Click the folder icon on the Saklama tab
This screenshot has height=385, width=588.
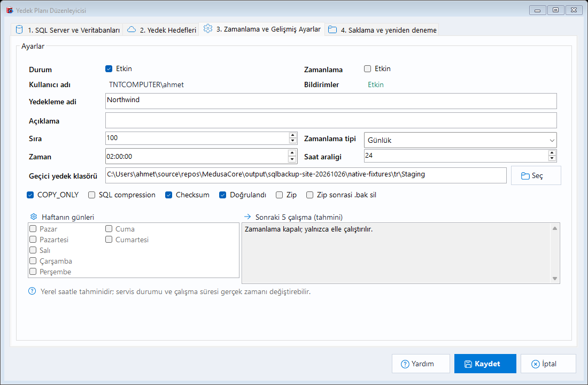[x=332, y=29]
